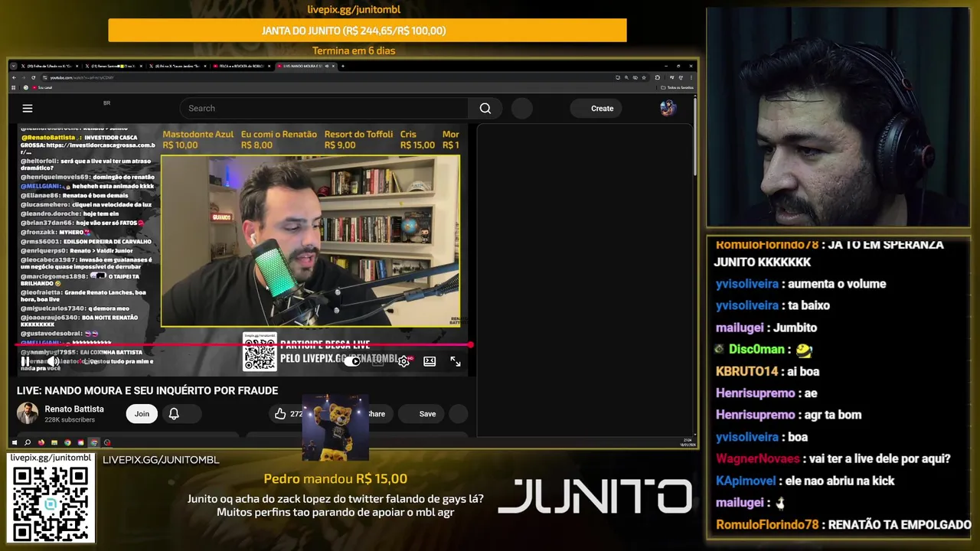980x551 pixels.
Task: Click the Cris R$ 15,00 super chat chip
Action: pos(417,139)
